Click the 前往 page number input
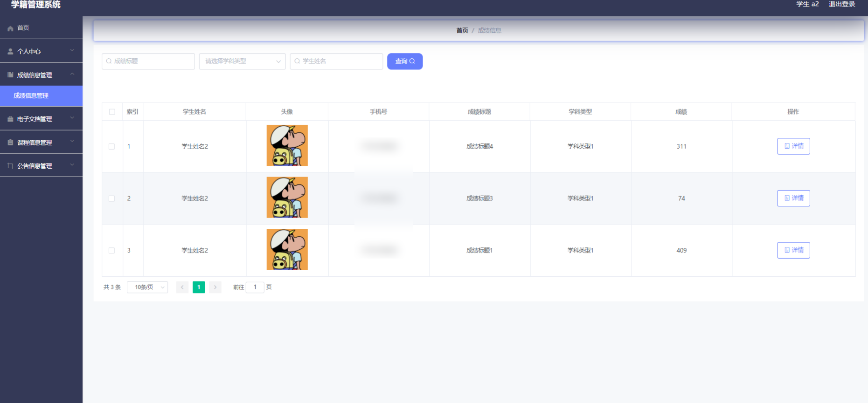Screen dimensions: 868x403 255,287
